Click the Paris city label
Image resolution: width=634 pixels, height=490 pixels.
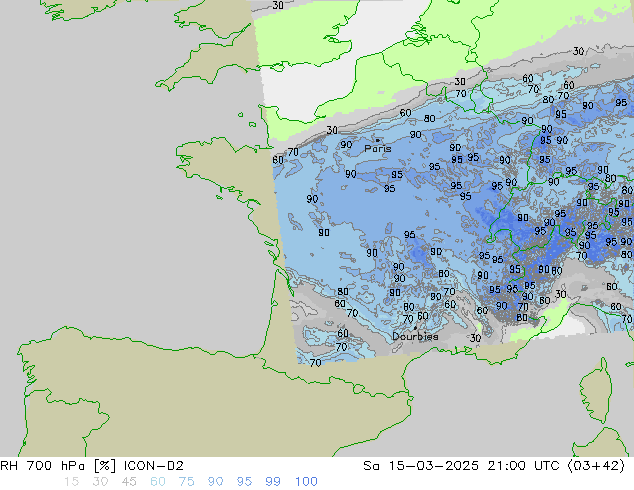tap(378, 149)
